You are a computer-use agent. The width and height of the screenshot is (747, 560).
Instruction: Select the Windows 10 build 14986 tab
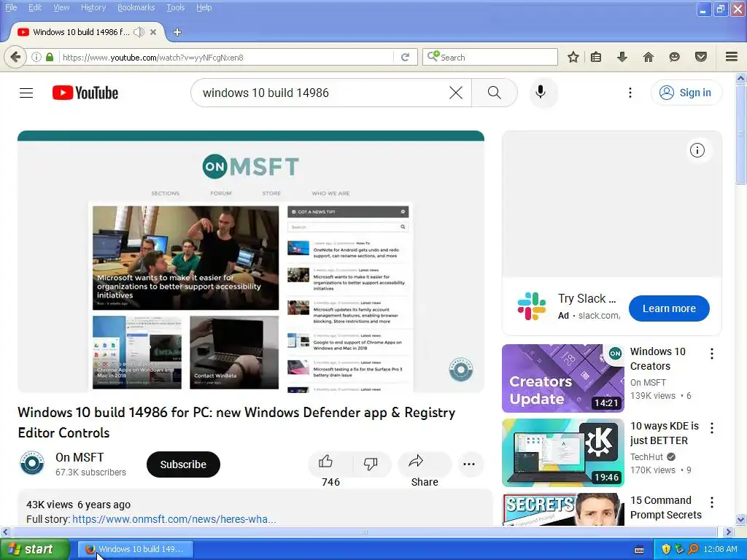(81, 32)
